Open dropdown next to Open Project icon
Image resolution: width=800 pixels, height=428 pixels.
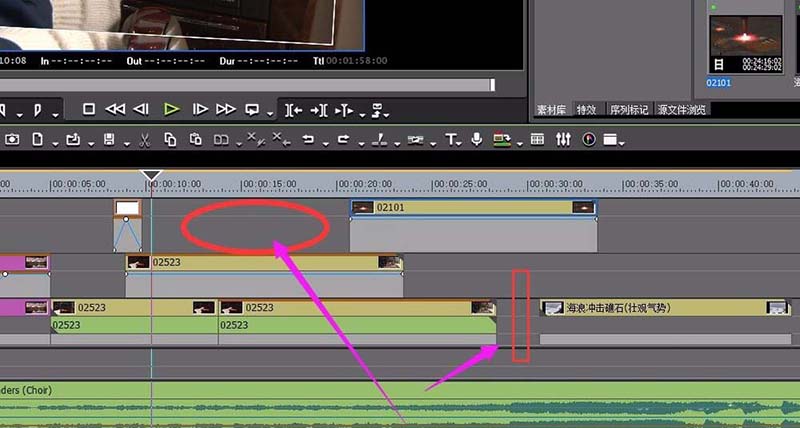click(91, 144)
